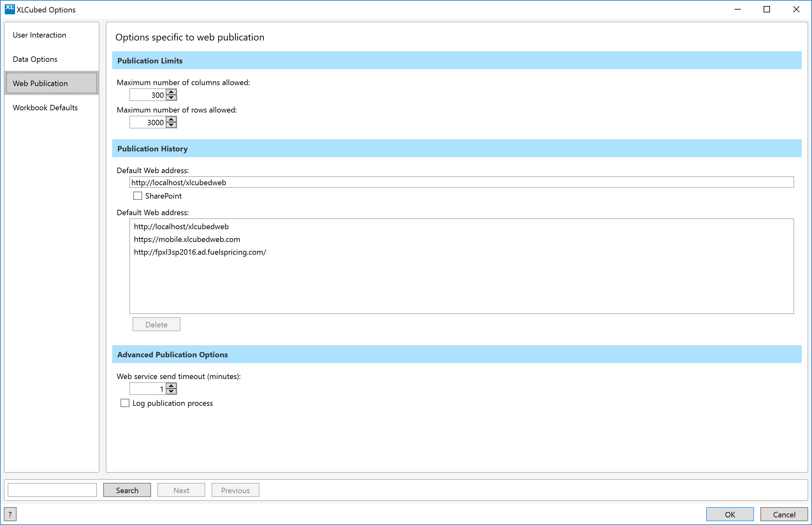Select http://fpxl3sp2016.ad.fuelspricing.com/ in the list
The width and height of the screenshot is (812, 525).
pos(461,252)
